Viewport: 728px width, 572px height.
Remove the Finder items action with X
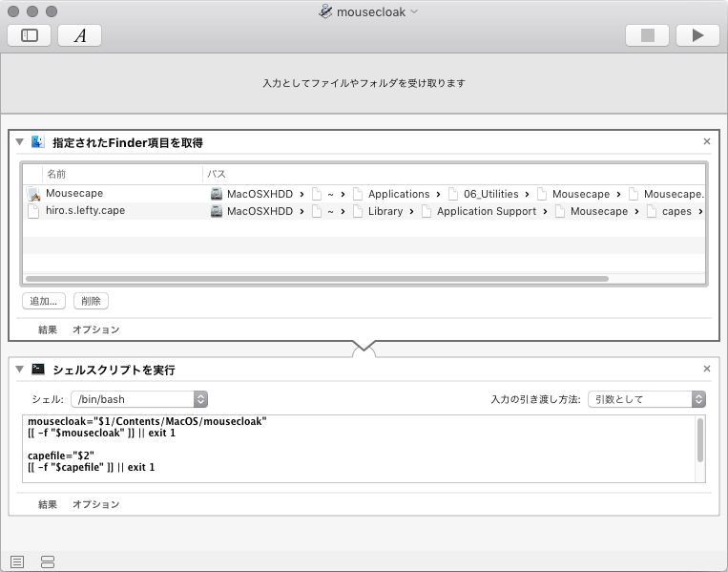(x=707, y=141)
